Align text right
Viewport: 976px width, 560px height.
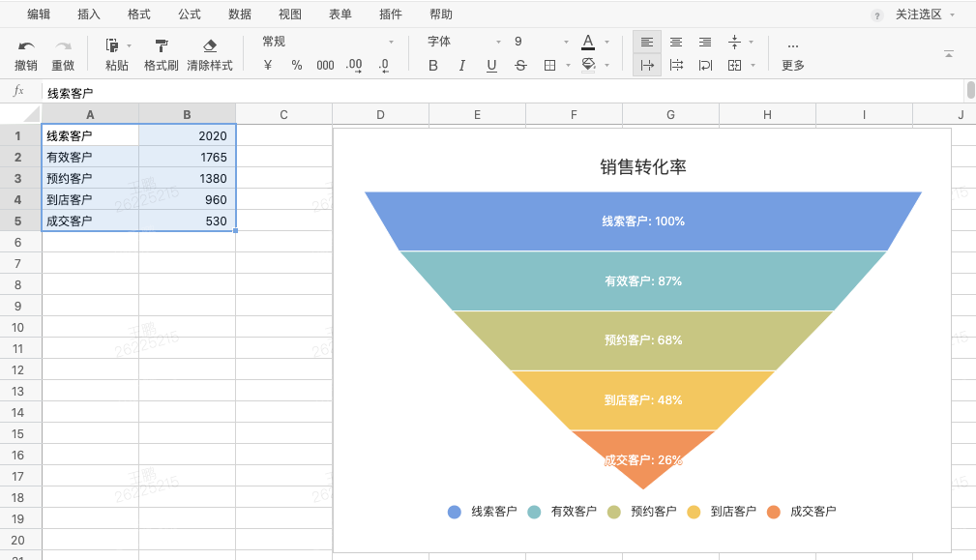tap(705, 43)
